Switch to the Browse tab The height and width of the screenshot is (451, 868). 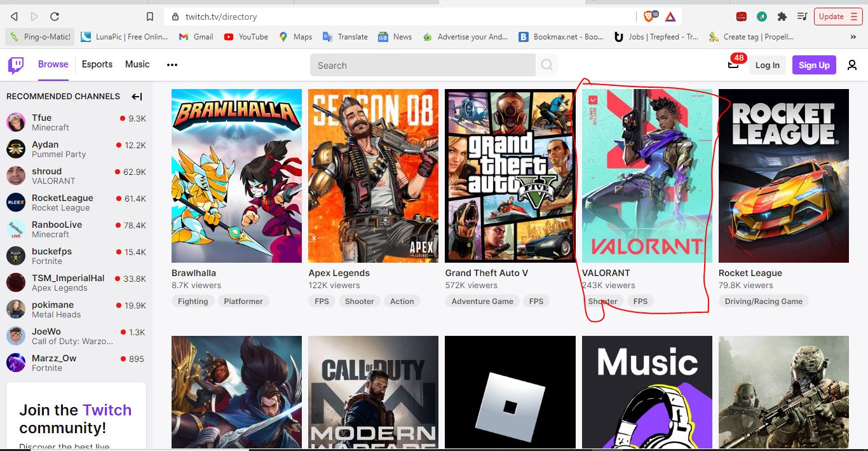tap(53, 64)
